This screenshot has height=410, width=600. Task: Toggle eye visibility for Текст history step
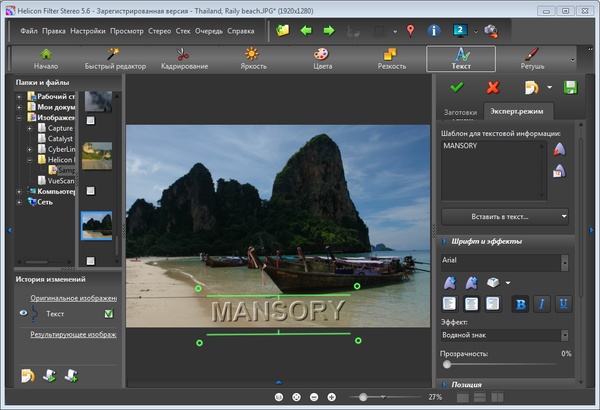pyautogui.click(x=23, y=313)
